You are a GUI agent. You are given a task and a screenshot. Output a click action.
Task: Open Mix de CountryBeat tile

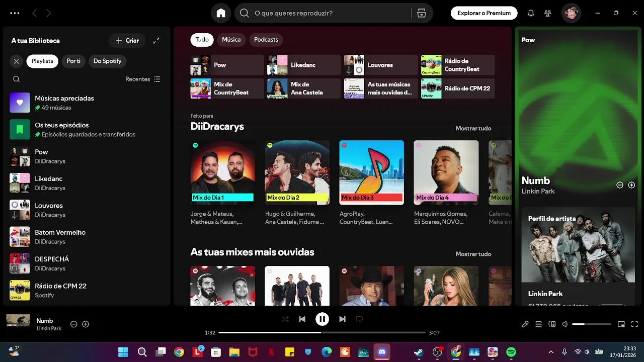coord(227,88)
